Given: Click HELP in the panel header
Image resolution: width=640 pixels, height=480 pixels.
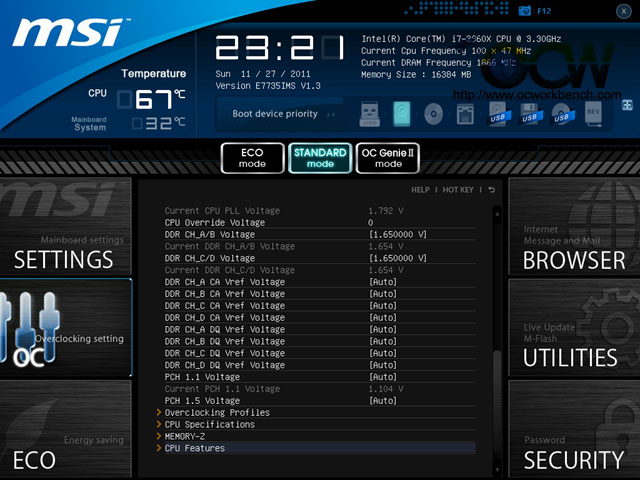Looking at the screenshot, I should click(420, 190).
